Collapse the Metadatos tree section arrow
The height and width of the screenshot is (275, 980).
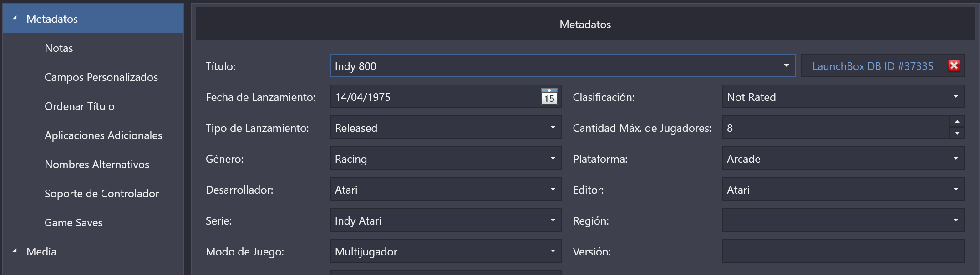(15, 18)
